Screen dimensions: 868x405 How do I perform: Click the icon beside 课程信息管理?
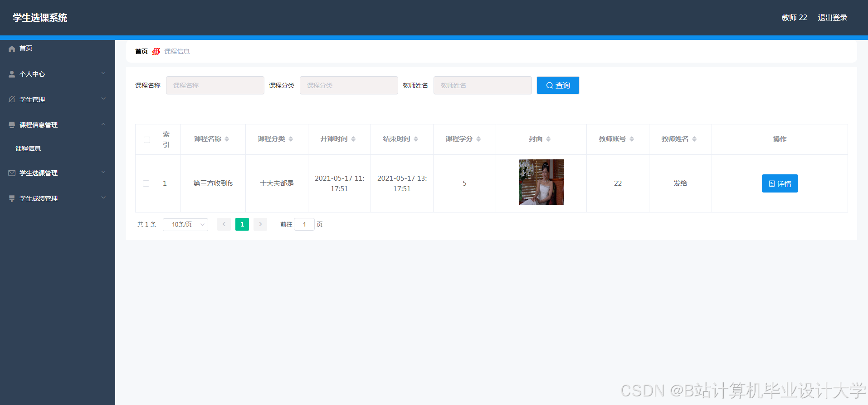pos(12,125)
